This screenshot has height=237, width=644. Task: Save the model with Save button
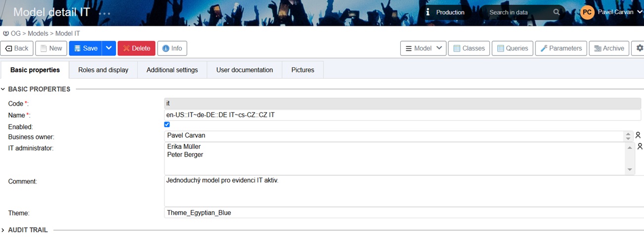pos(85,48)
